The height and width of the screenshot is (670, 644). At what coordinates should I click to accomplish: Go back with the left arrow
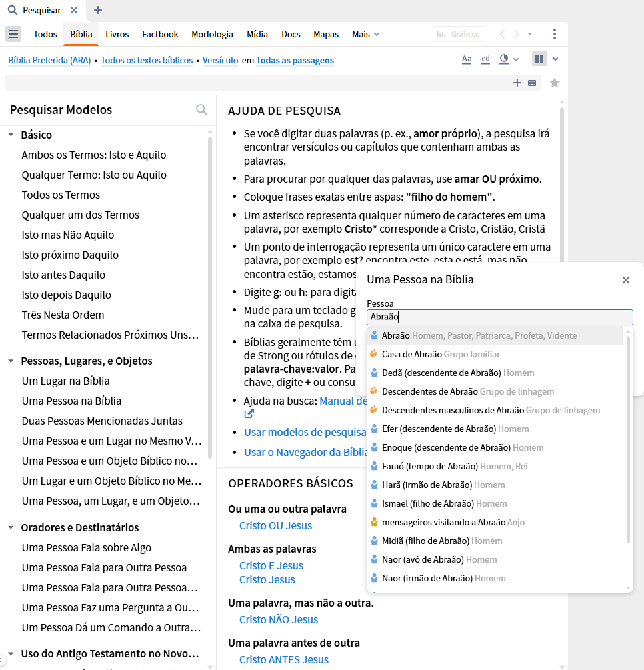pyautogui.click(x=502, y=34)
